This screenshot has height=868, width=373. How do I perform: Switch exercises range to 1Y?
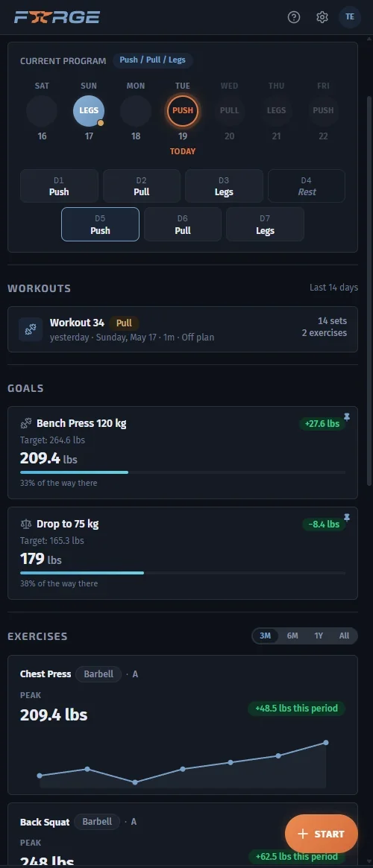point(319,636)
